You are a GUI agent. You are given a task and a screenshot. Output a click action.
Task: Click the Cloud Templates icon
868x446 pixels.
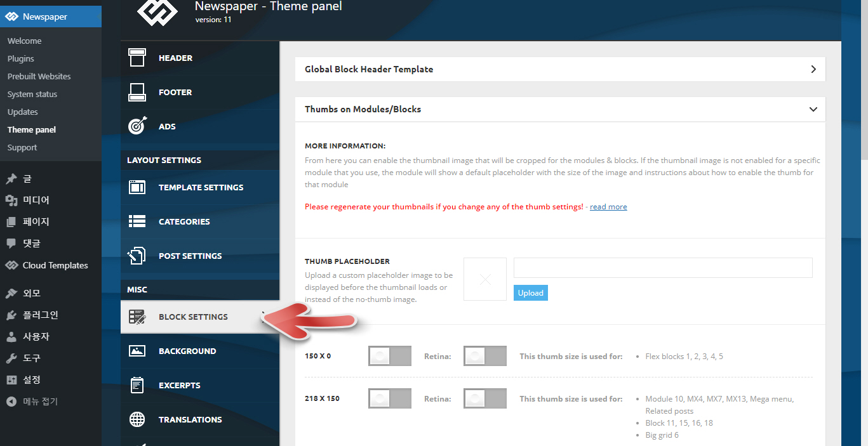(x=11, y=265)
